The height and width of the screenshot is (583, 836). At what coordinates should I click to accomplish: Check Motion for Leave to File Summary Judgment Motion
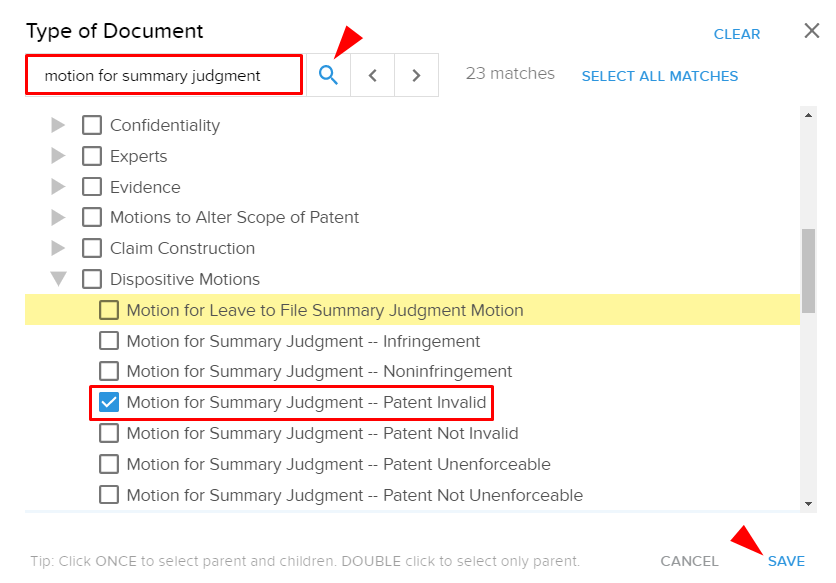109,310
